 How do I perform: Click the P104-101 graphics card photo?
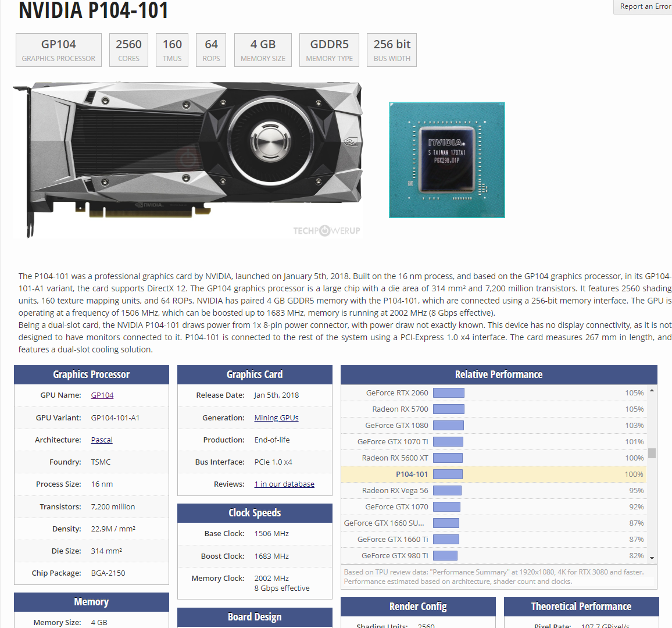[188, 159]
